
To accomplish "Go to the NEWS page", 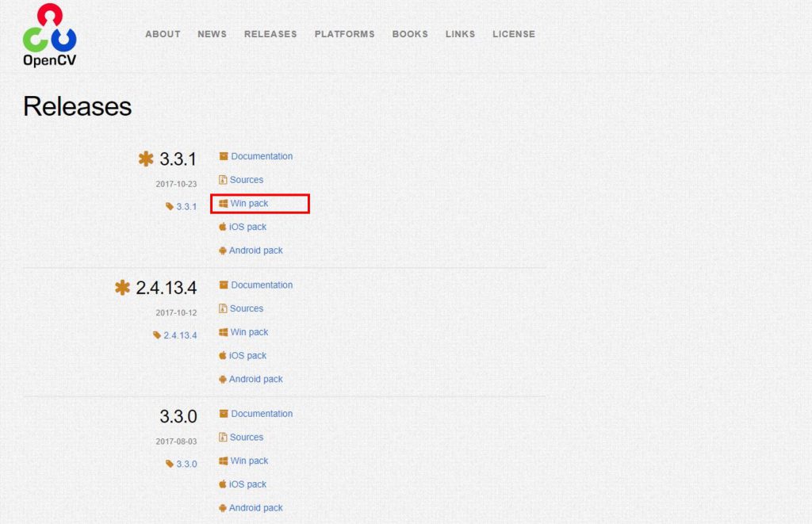I will (212, 34).
